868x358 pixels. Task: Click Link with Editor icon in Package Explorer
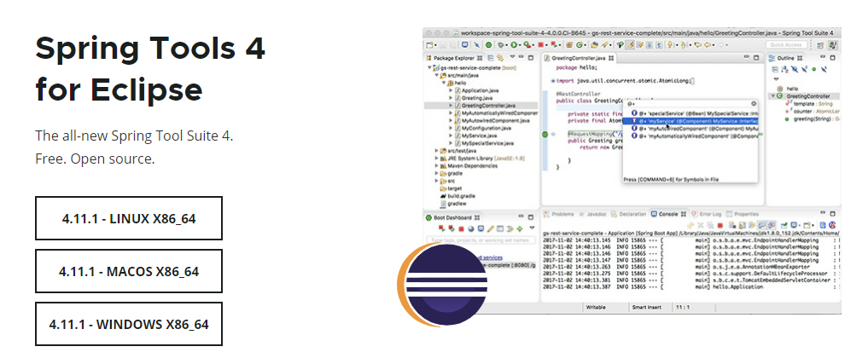click(x=500, y=58)
